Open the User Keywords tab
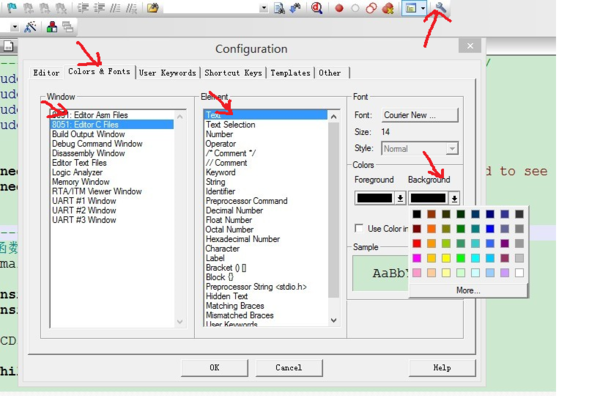The height and width of the screenshot is (396, 600). 168,73
